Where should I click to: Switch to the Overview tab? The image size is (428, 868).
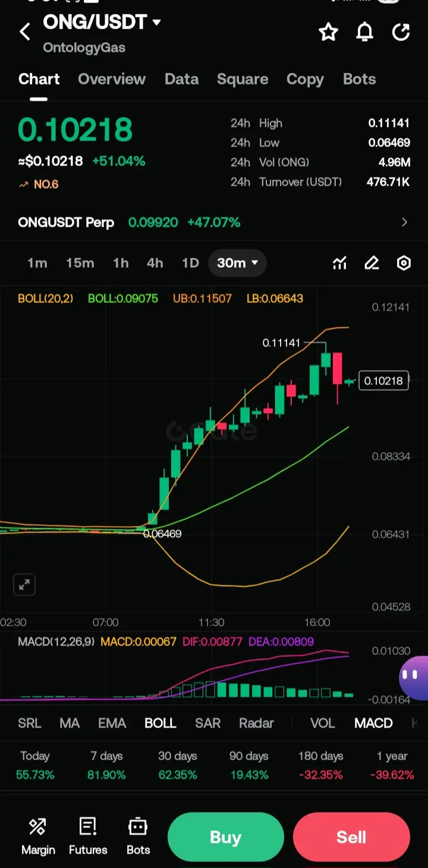112,79
